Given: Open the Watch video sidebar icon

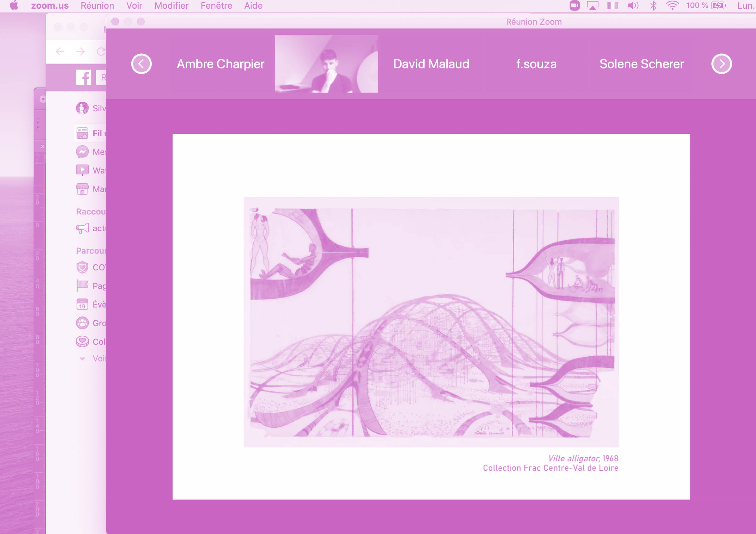Looking at the screenshot, I should point(82,170).
